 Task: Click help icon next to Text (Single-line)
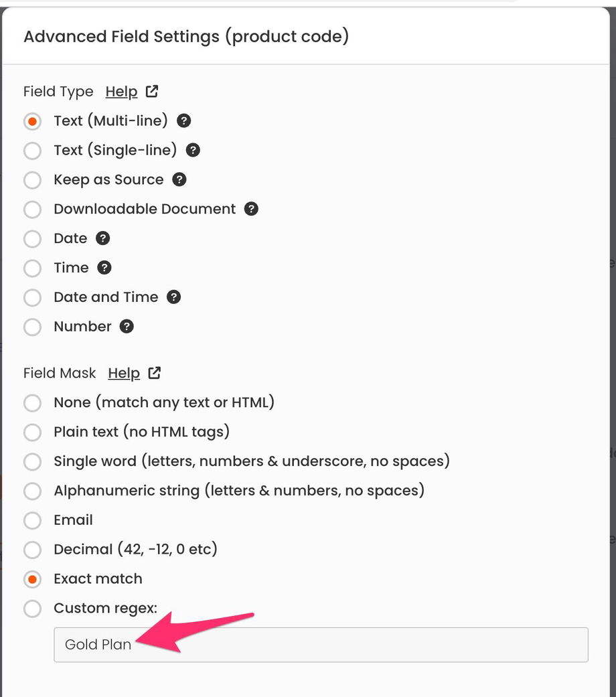(193, 150)
